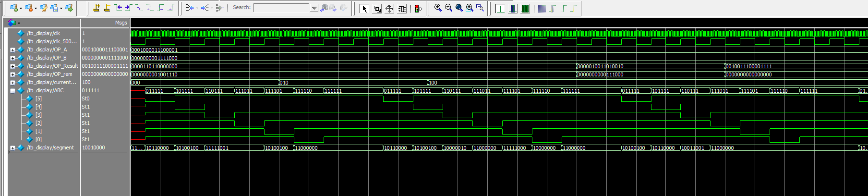Select ABC bit [5] row
This screenshot has height=196, width=868.
coord(38,98)
